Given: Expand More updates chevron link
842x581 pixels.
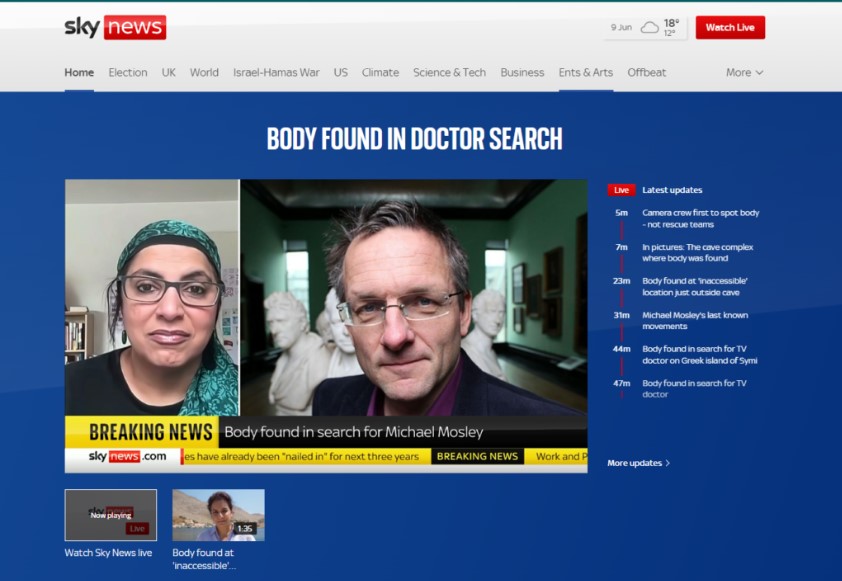Looking at the screenshot, I should tap(639, 463).
